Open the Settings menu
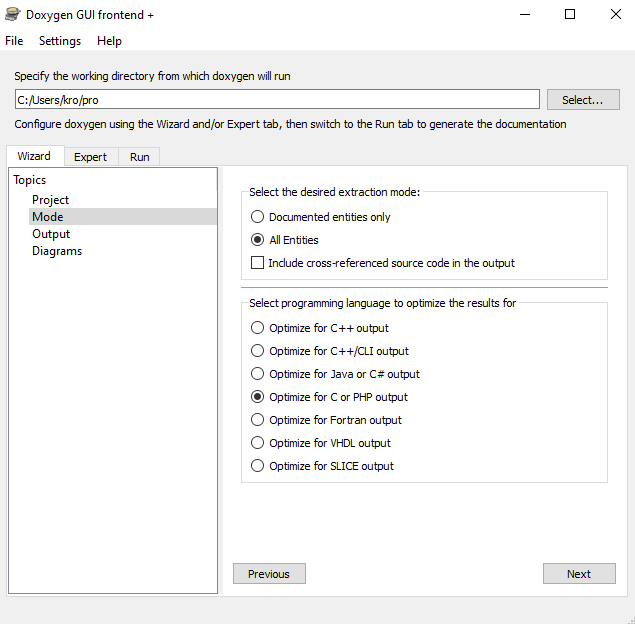Image resolution: width=635 pixels, height=624 pixels. (60, 41)
